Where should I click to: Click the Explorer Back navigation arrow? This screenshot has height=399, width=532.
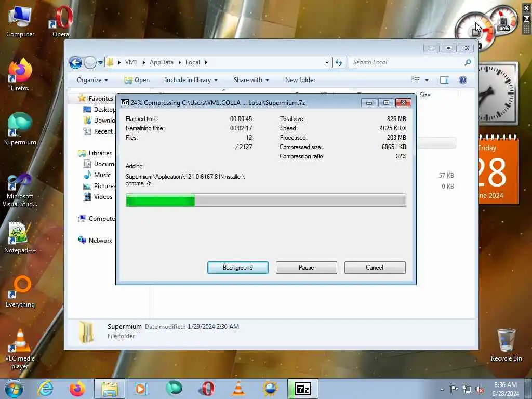pyautogui.click(x=75, y=62)
